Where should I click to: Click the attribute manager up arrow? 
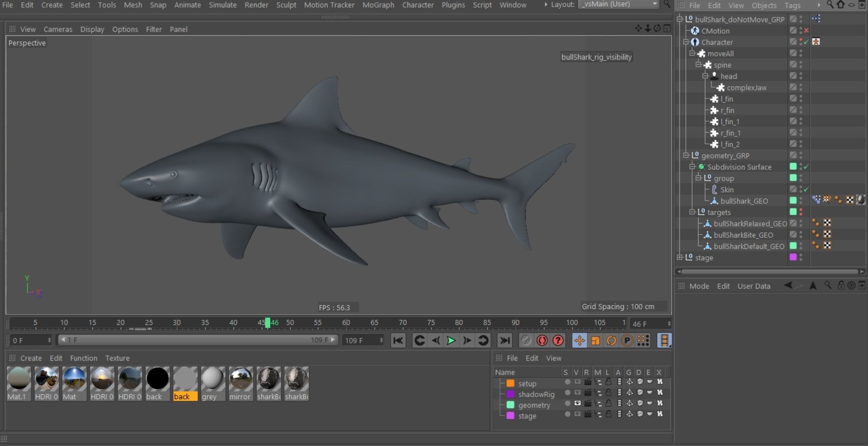click(813, 285)
